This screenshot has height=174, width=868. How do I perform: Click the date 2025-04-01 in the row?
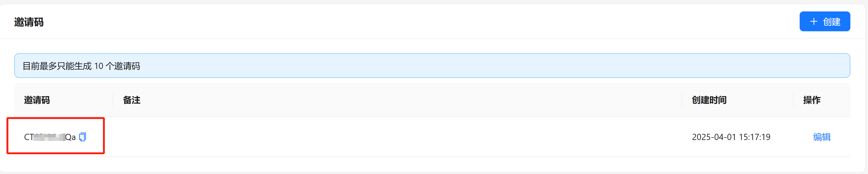click(714, 137)
